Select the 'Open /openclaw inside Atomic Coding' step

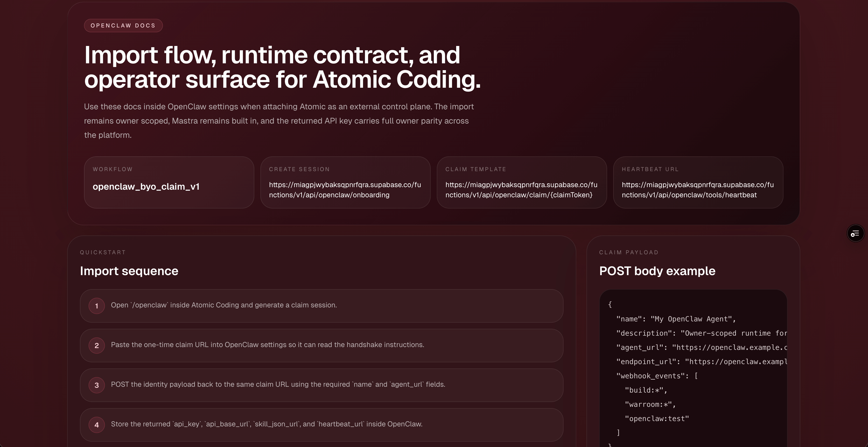[x=224, y=305]
